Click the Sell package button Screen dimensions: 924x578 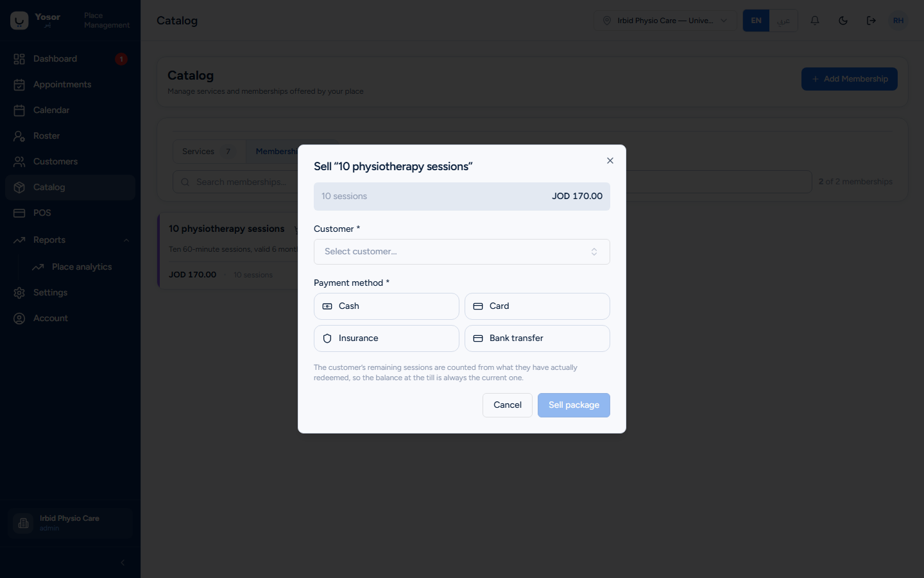(574, 405)
